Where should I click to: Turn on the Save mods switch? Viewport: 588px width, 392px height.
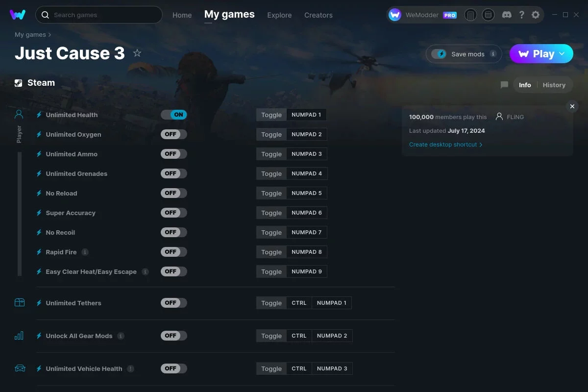(439, 54)
